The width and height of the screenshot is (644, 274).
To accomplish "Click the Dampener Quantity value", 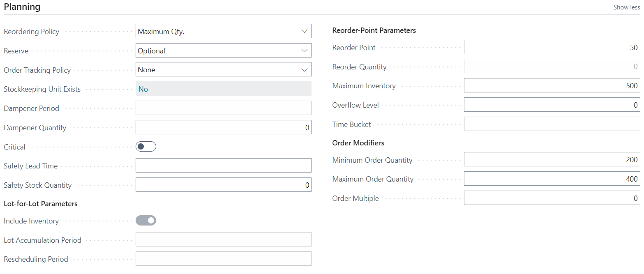I will tap(223, 127).
